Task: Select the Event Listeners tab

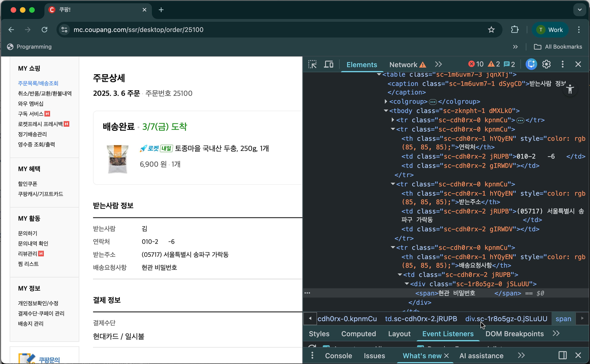Action: pyautogui.click(x=448, y=334)
